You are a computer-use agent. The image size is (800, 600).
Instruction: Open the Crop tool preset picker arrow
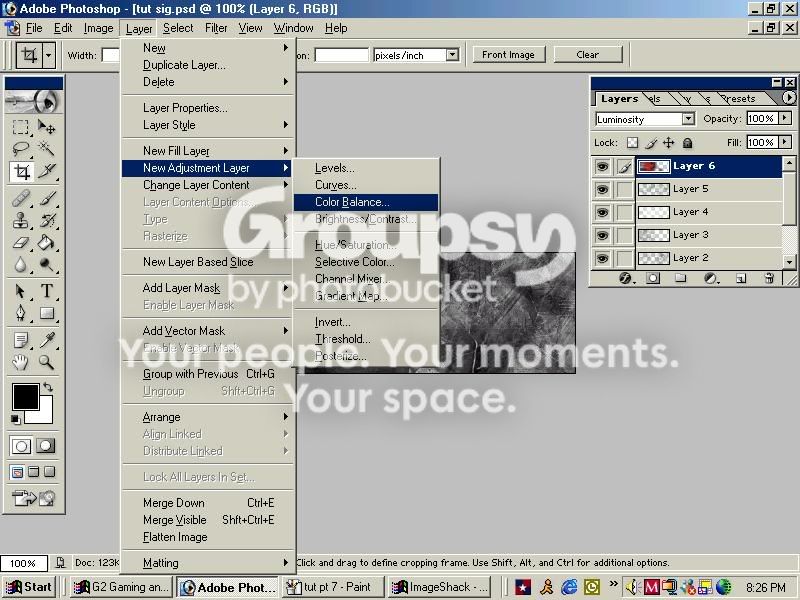49,55
